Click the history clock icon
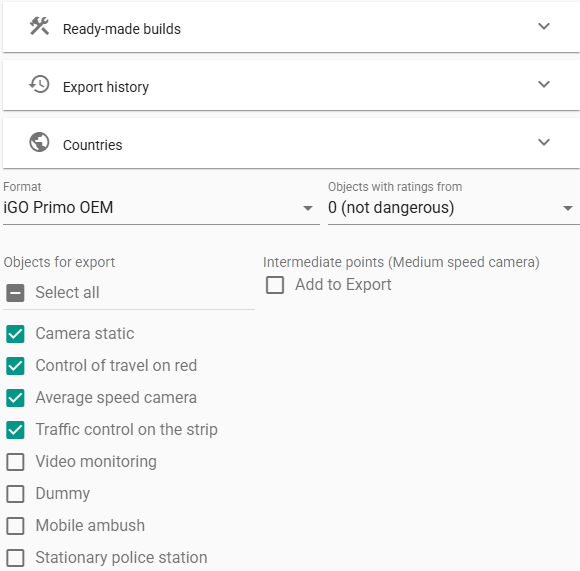The image size is (580, 571). [x=39, y=84]
